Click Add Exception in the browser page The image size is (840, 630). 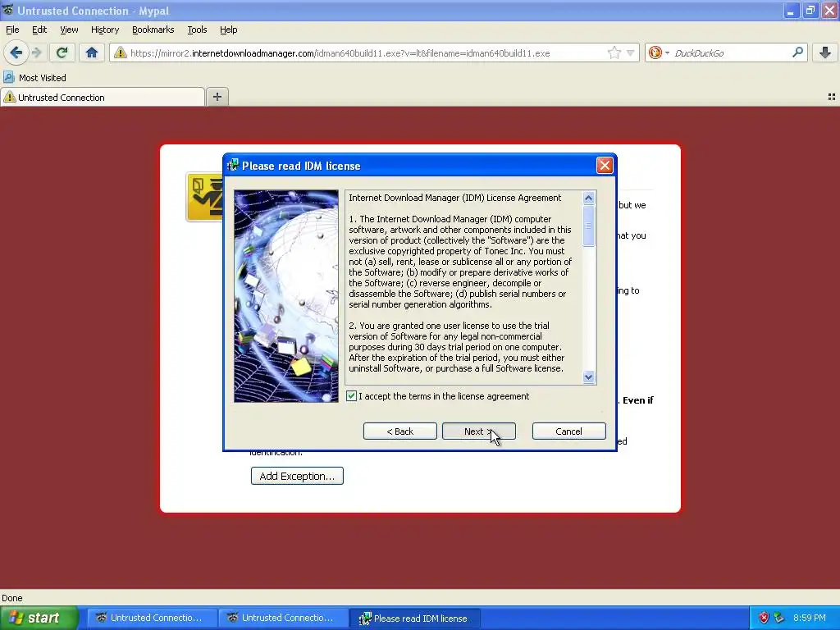click(297, 476)
